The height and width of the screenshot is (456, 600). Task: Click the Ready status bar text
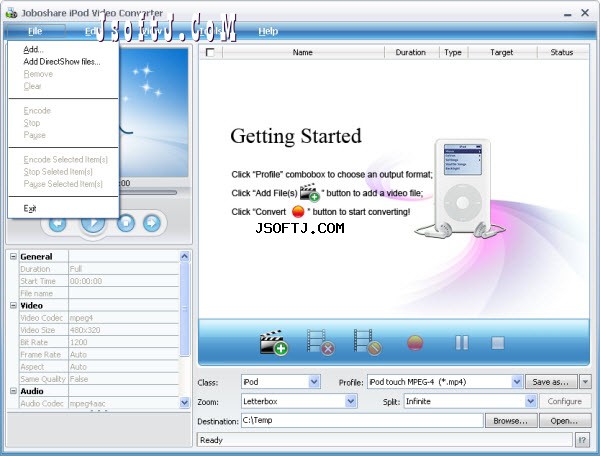tap(211, 440)
